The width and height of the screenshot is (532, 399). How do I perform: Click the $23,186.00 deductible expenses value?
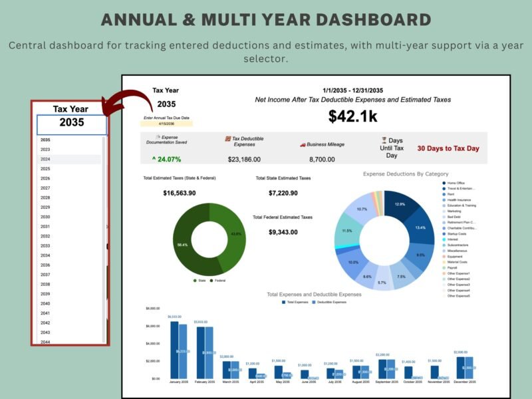(244, 159)
